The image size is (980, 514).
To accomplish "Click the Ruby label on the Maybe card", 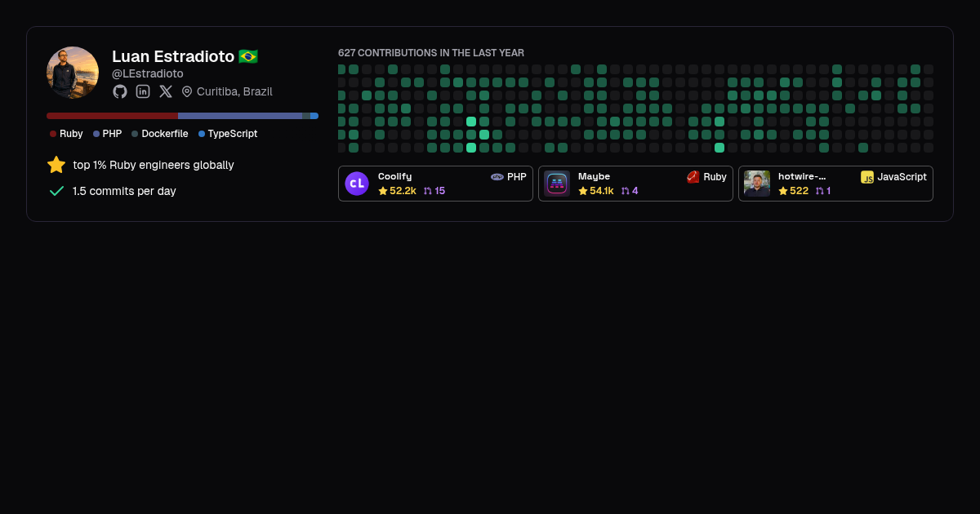I will 715,176.
